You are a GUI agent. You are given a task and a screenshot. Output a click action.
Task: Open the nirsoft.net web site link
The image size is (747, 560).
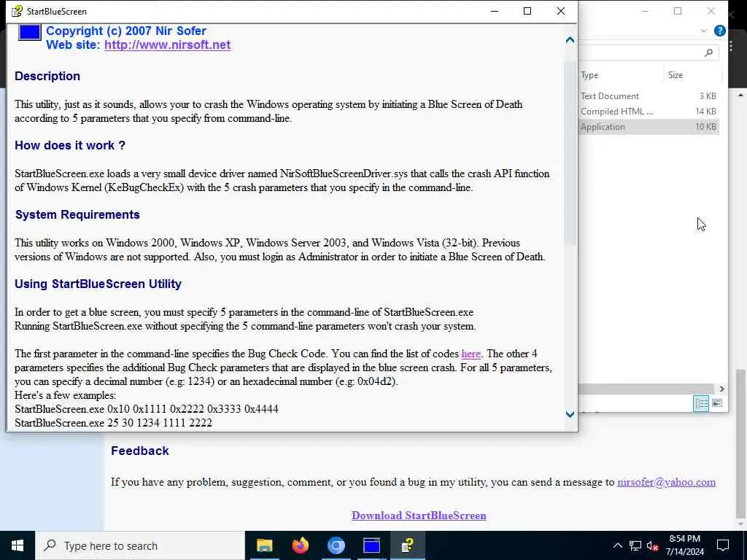coord(167,44)
